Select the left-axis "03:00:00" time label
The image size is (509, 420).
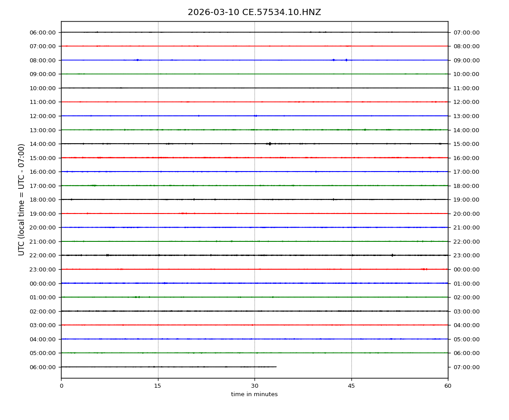coord(43,325)
